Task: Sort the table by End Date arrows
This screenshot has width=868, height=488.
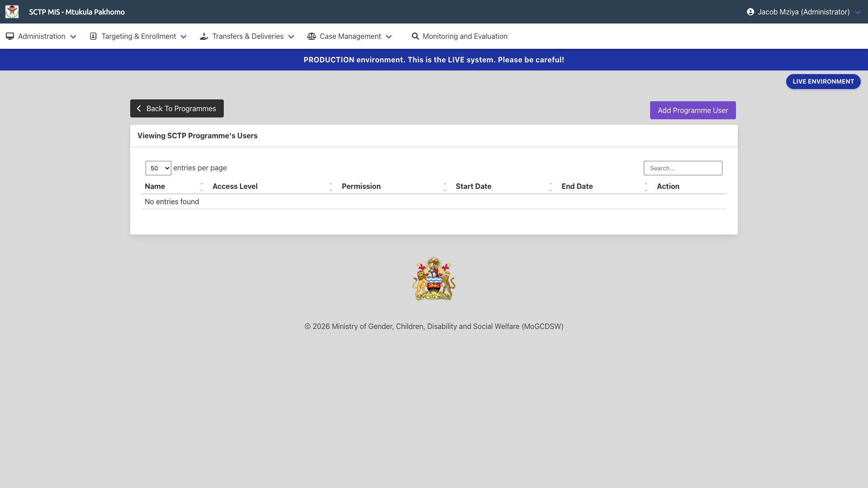Action: click(646, 187)
